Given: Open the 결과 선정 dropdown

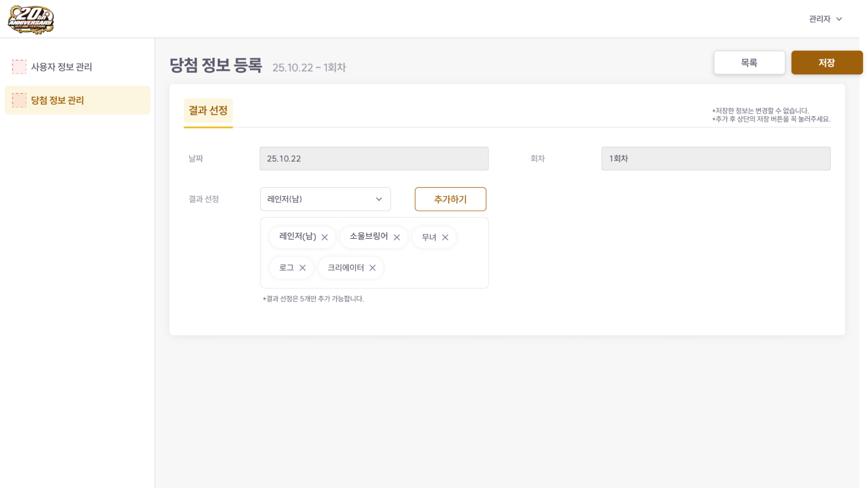Looking at the screenshot, I should (325, 199).
